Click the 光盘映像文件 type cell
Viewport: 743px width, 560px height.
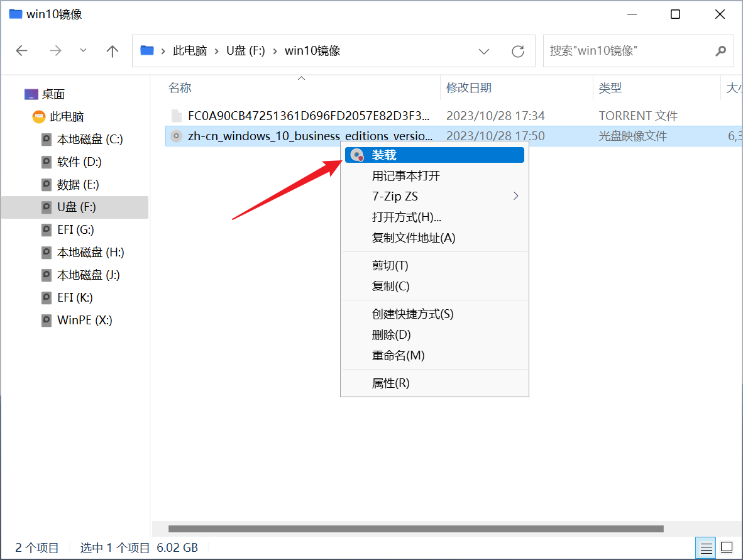(x=632, y=136)
